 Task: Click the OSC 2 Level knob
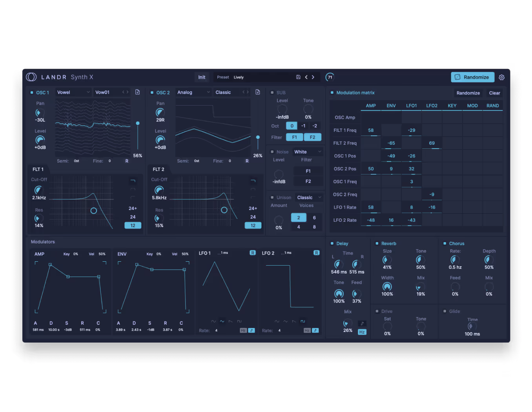(x=160, y=140)
